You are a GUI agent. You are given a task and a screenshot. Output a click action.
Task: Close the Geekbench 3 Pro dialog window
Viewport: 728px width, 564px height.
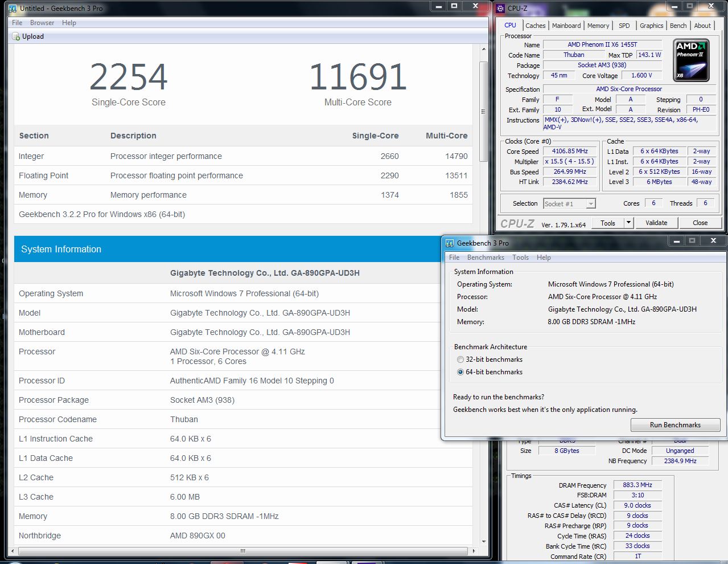pyautogui.click(x=713, y=241)
